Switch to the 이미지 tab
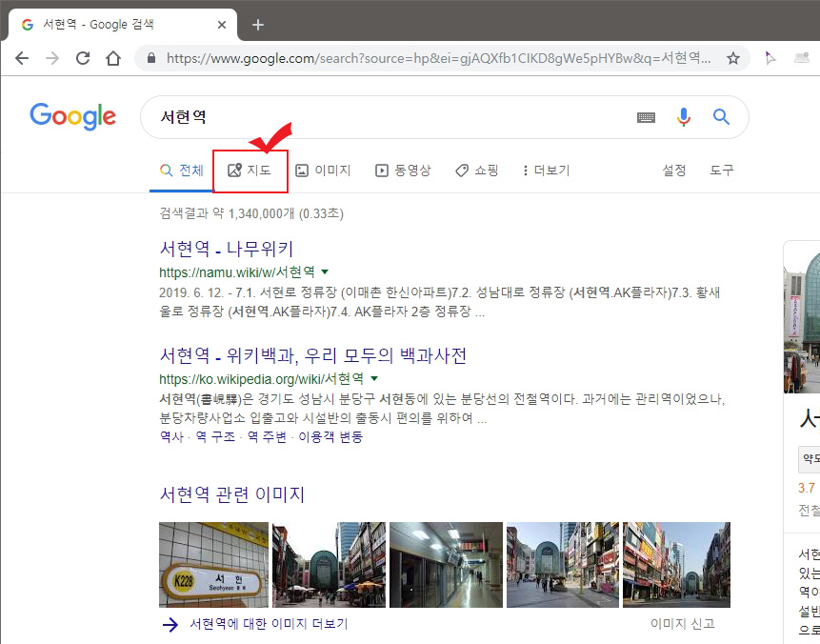Image resolution: width=820 pixels, height=644 pixels. point(323,171)
